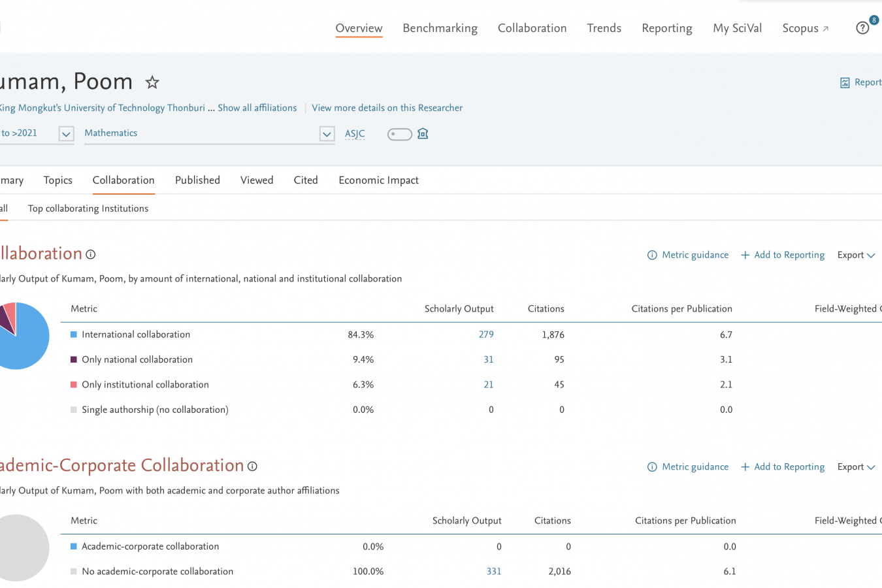Open the year range dropdown
Viewport: 882px width, 588px height.
(x=66, y=134)
